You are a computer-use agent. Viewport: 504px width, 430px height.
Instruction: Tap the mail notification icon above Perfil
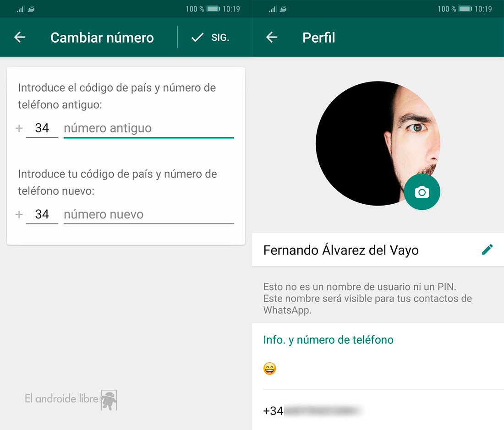pos(284,9)
